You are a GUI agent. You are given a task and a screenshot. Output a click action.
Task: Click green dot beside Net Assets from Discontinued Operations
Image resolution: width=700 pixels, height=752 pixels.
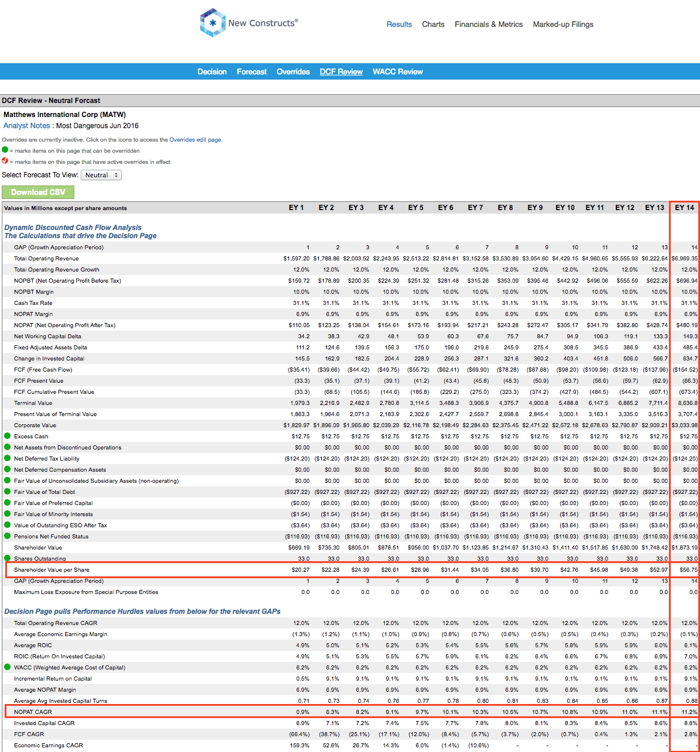point(7,447)
